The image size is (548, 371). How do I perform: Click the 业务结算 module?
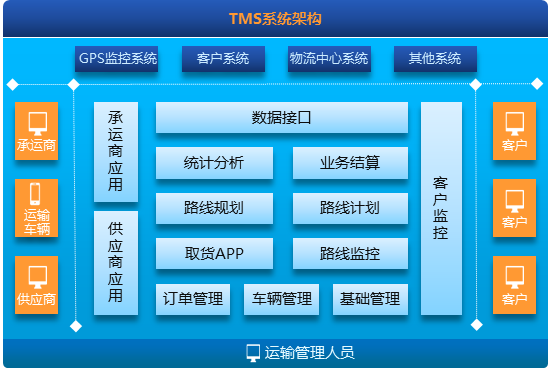pos(350,163)
